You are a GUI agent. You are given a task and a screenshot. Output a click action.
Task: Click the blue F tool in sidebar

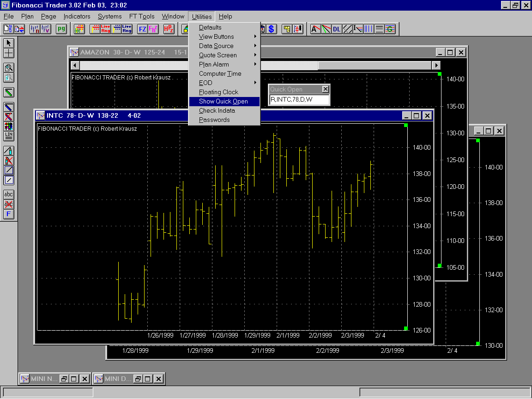coord(9,214)
